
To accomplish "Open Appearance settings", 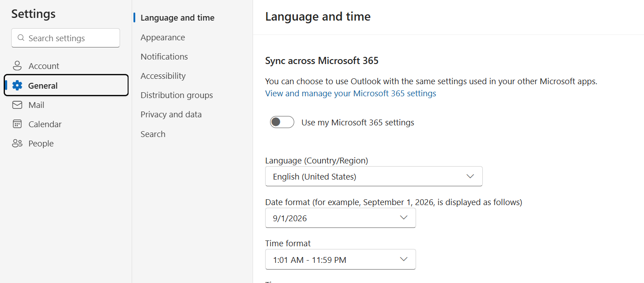I will pos(163,37).
